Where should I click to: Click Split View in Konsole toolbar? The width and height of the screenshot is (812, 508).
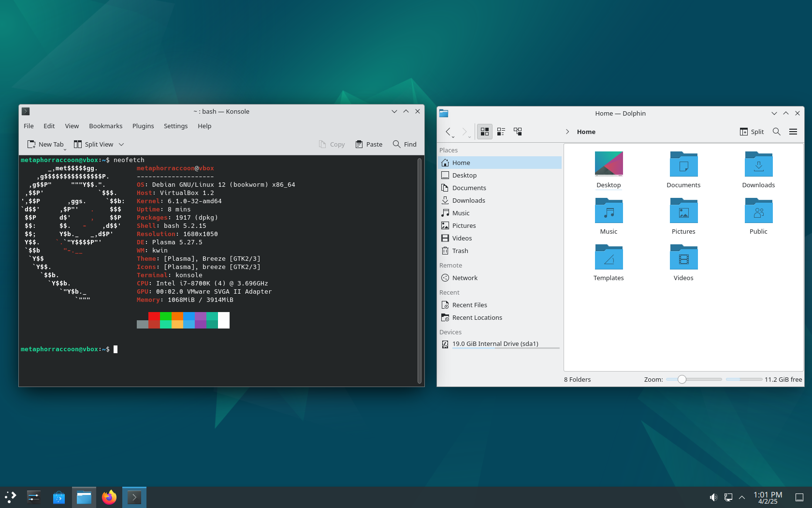tap(94, 144)
